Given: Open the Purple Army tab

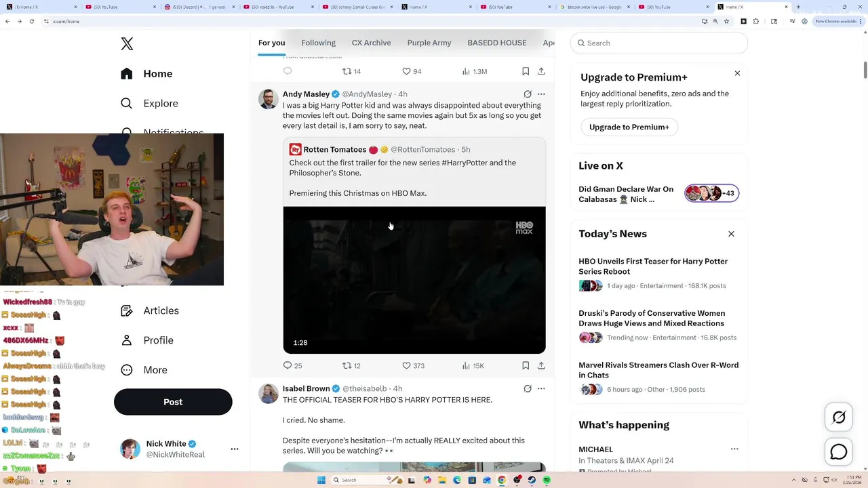Looking at the screenshot, I should pyautogui.click(x=429, y=43).
